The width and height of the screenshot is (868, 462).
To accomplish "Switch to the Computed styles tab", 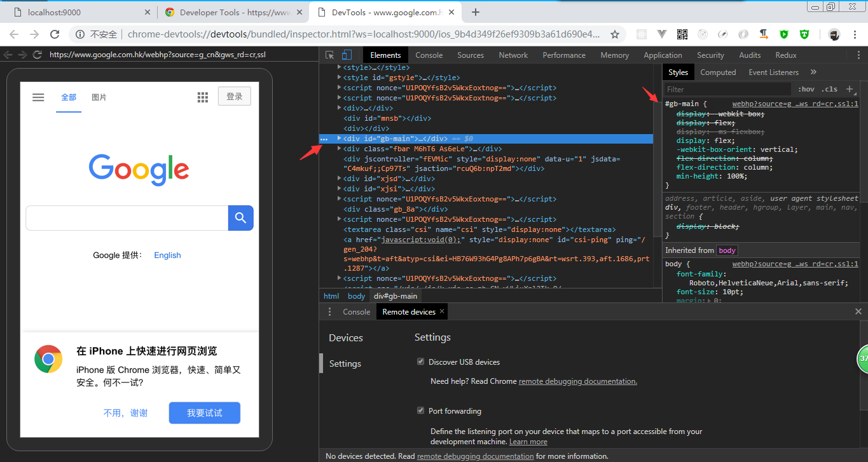I will point(718,72).
